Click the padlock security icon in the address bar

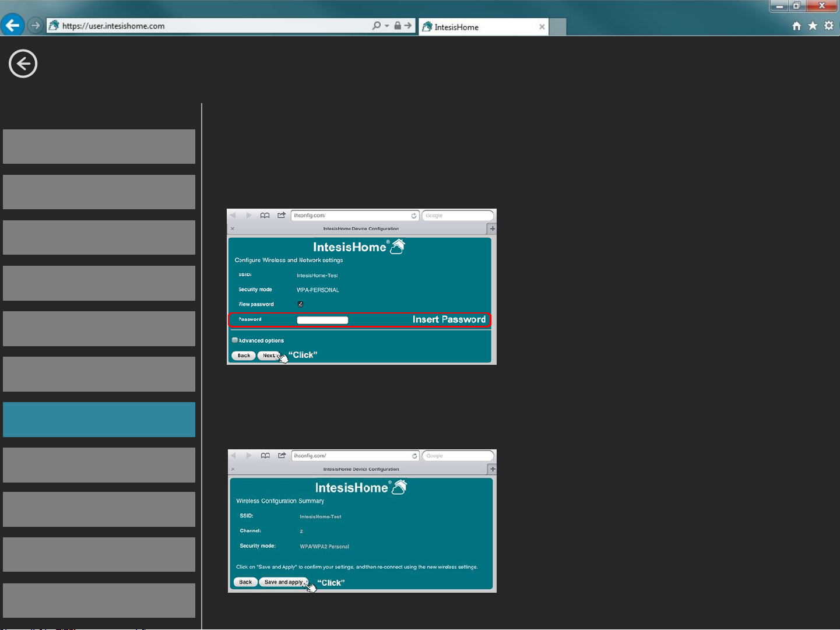(x=398, y=26)
